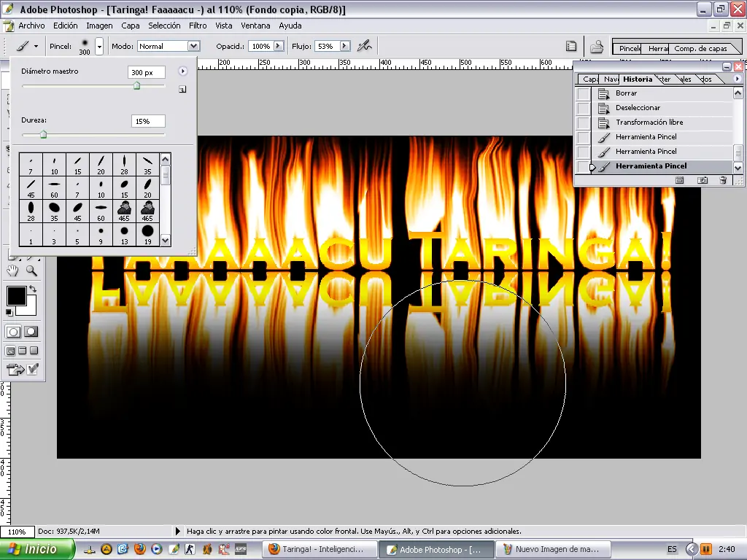The height and width of the screenshot is (560, 747).
Task: Delete current history state trash icon
Action: tap(723, 180)
